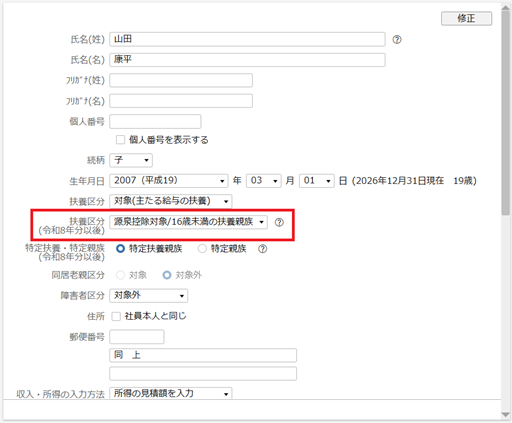Image resolution: width=512 pixels, height=423 pixels.
Task: Click the address field containing 同 上
Action: (203, 355)
